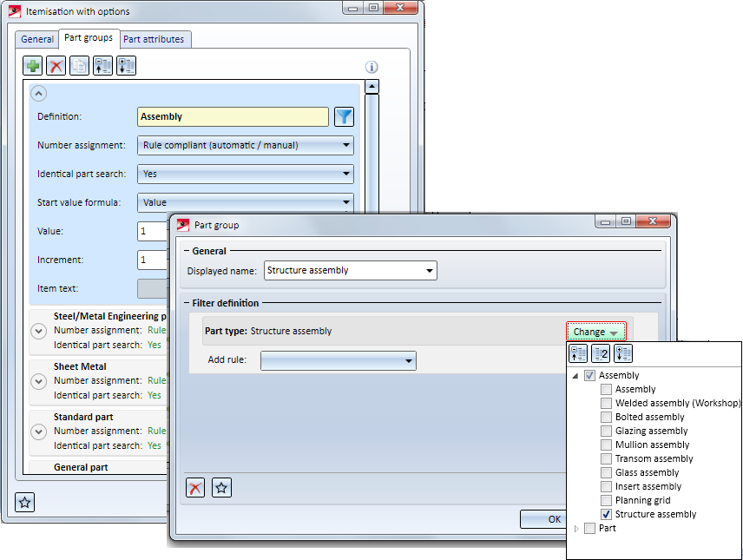The height and width of the screenshot is (560, 743).
Task: Click the favourites star in Part group dialog
Action: pos(221,487)
